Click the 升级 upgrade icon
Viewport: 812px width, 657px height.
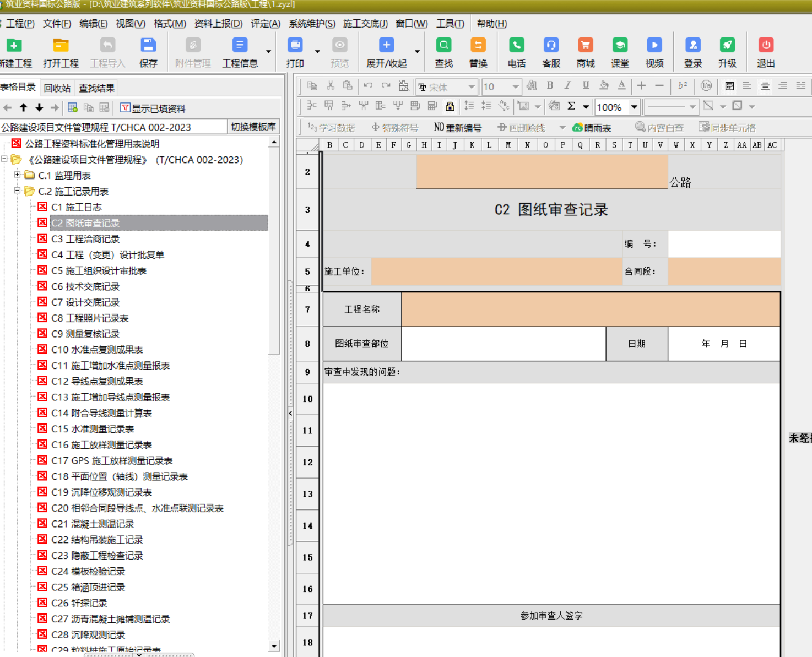click(x=727, y=46)
